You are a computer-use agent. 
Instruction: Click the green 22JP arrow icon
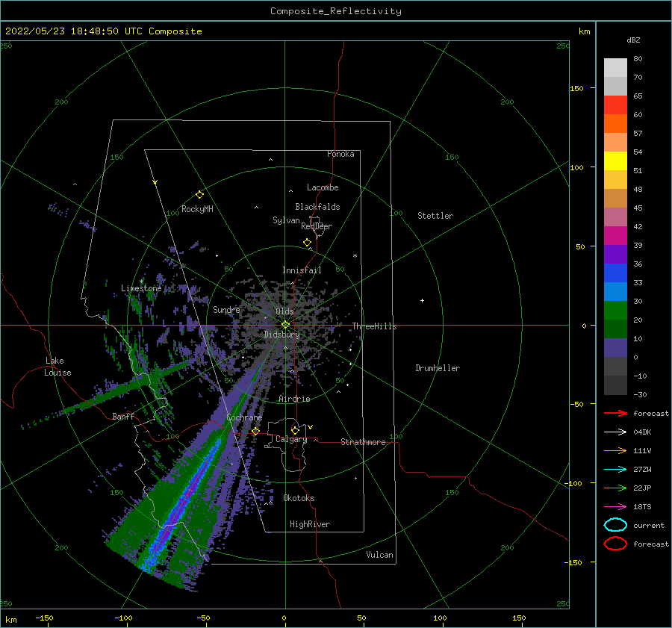[x=615, y=488]
